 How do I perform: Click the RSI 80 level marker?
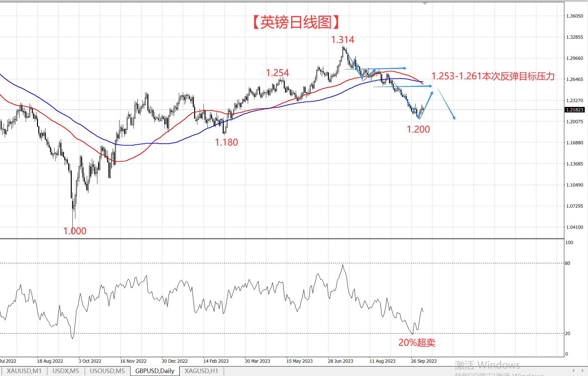[568, 263]
